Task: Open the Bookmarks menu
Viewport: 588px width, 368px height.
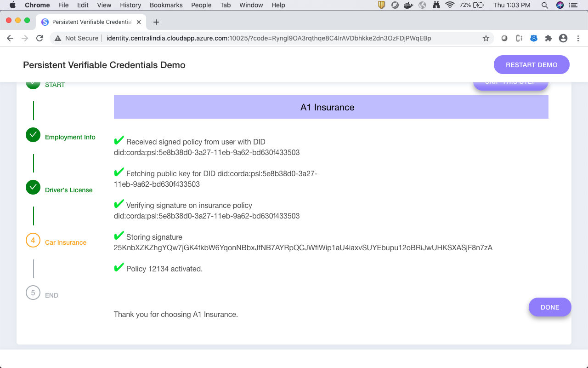Action: coord(166,5)
